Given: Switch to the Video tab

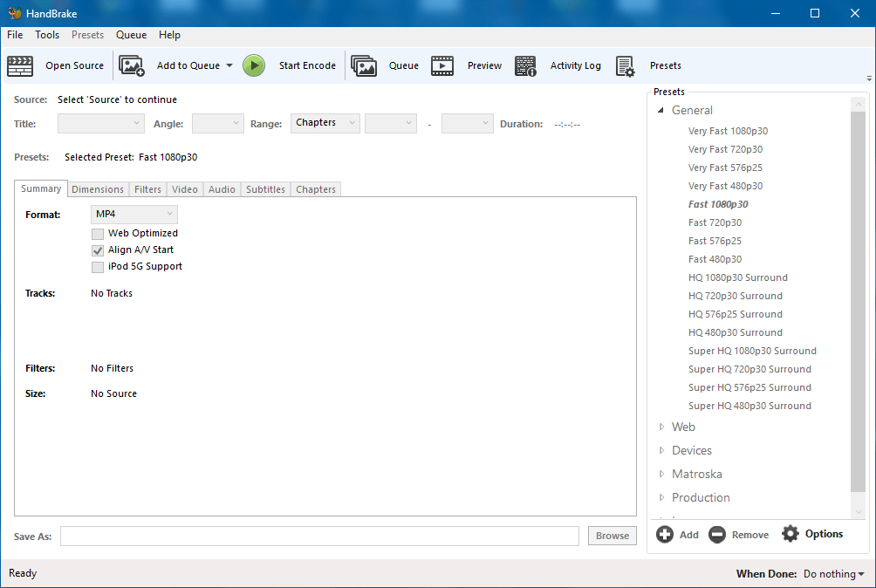Looking at the screenshot, I should 185,189.
